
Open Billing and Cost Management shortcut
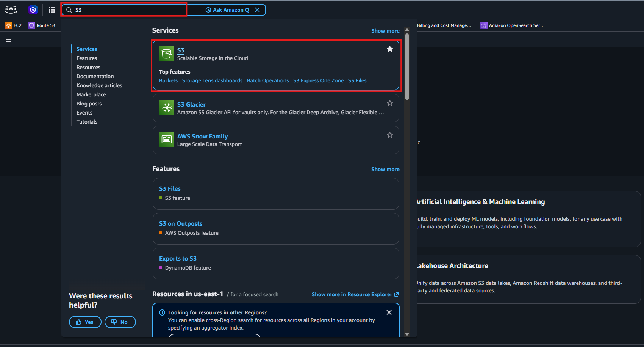coord(444,25)
